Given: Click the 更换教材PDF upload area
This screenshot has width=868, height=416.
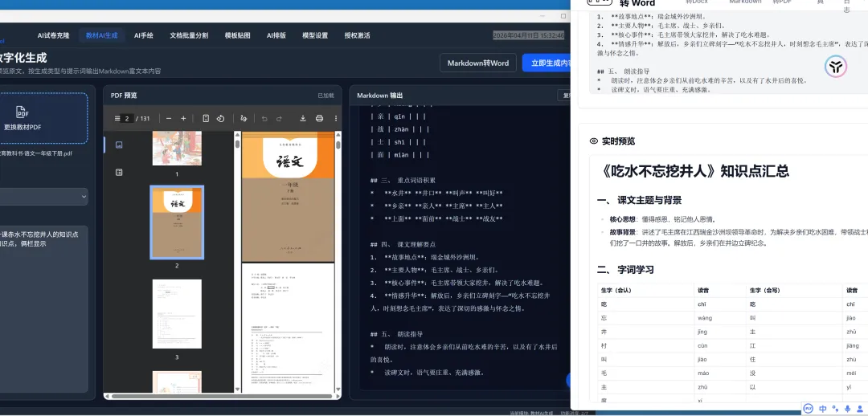Looking at the screenshot, I should tap(43, 118).
